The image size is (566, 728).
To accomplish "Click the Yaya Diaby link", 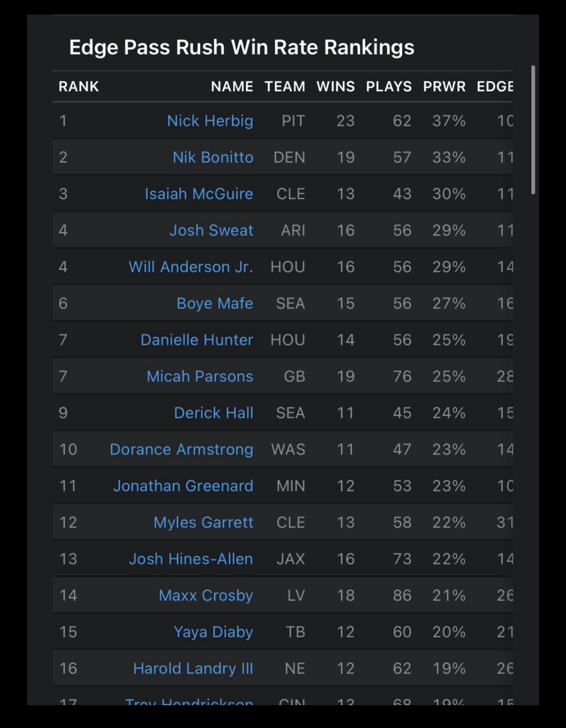I will coord(213,631).
